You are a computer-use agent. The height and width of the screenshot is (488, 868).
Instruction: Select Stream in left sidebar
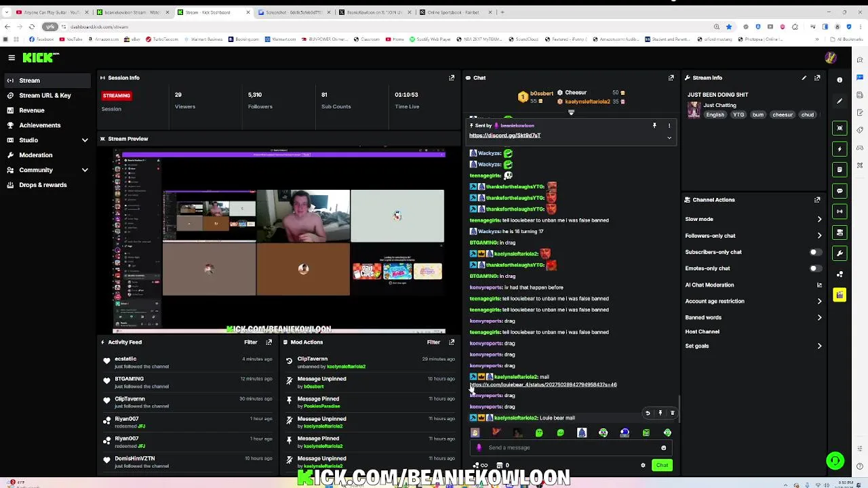tap(46, 81)
